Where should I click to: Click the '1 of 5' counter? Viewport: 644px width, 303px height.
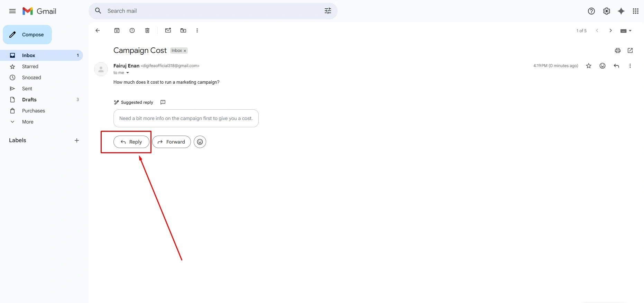[x=581, y=31]
